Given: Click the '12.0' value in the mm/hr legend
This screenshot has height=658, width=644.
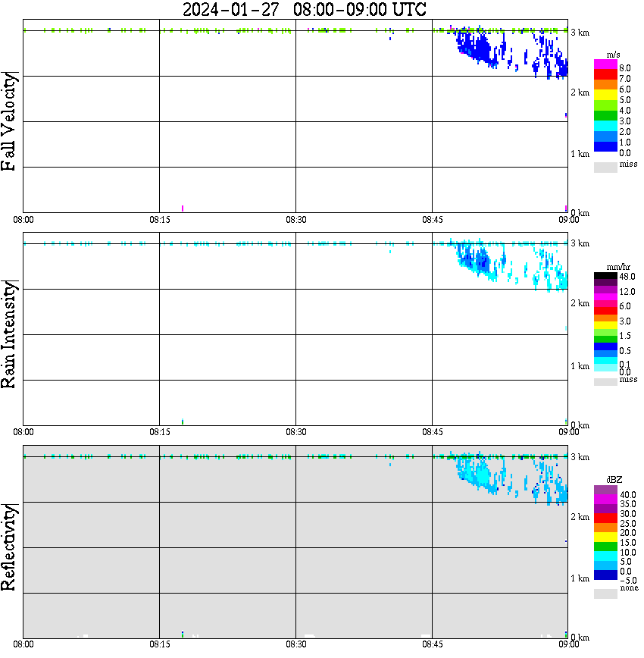Looking at the screenshot, I should 627,292.
